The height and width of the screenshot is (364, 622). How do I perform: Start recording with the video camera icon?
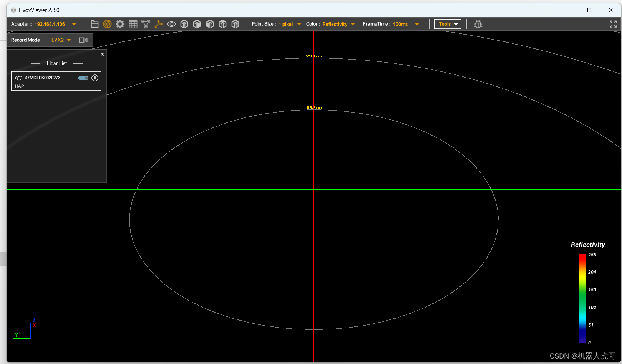(x=83, y=40)
